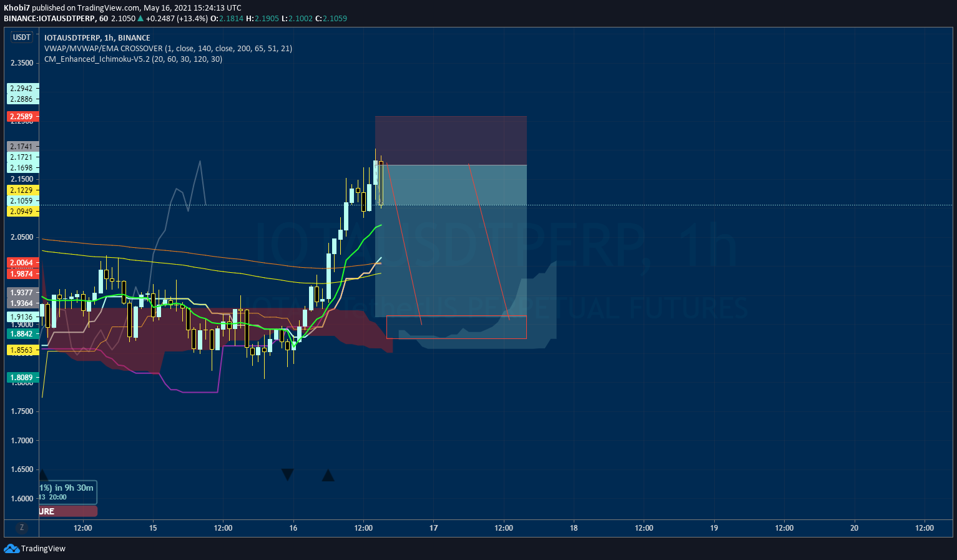This screenshot has height=560, width=957.
Task: Click the downward black triangle marker
Action: 287,474
